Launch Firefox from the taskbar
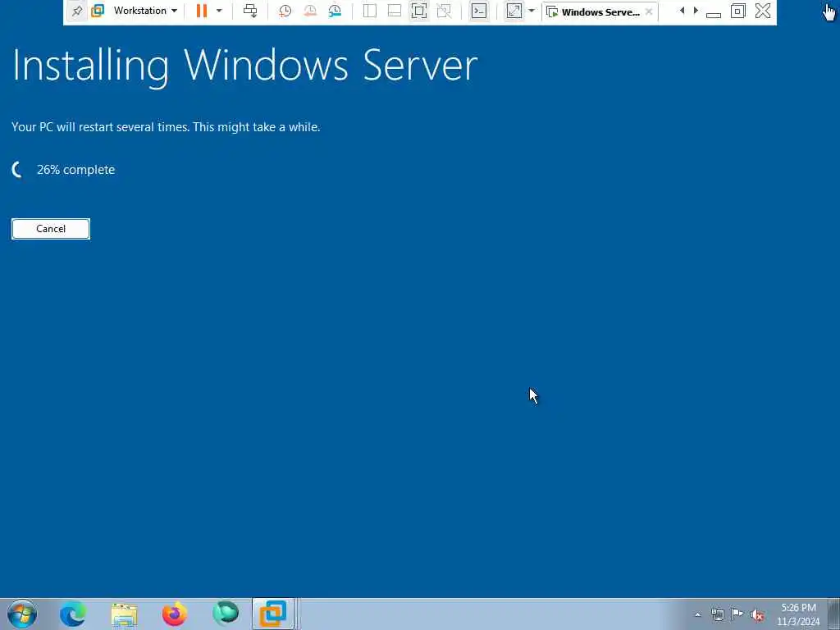This screenshot has height=630, width=840. pos(175,614)
